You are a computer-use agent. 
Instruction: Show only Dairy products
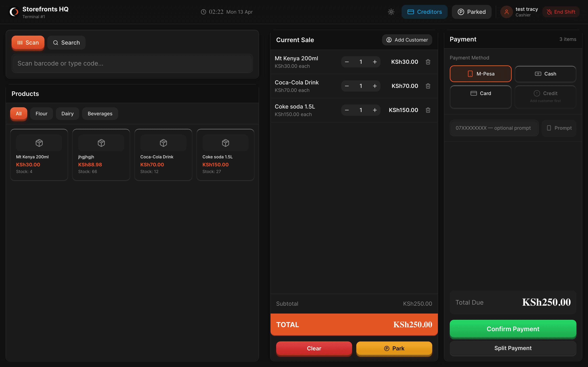click(67, 114)
